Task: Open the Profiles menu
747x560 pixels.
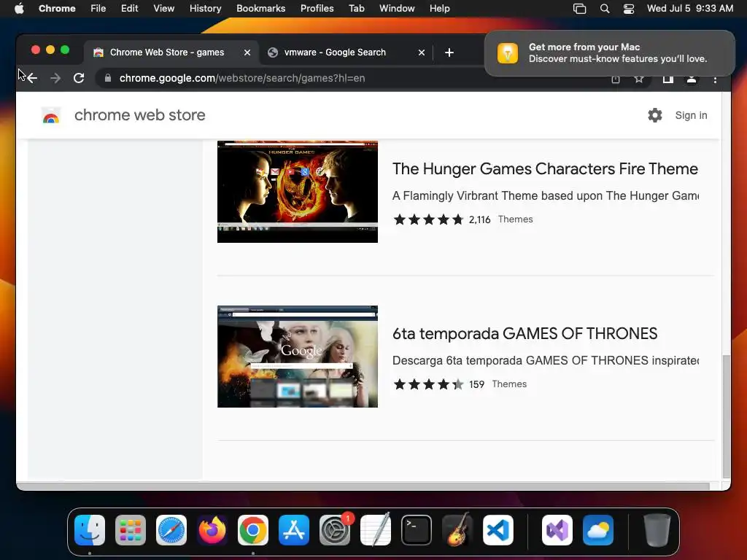Action: coord(317,9)
